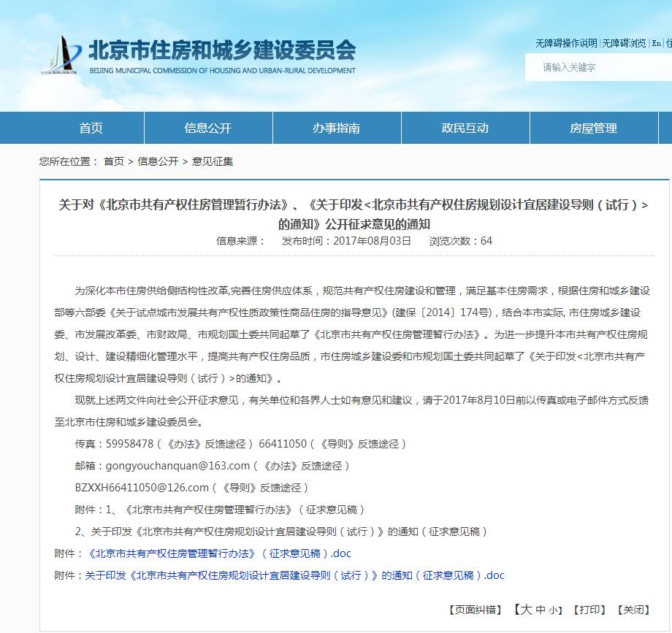Open the 房屋管理 navigation item
This screenshot has width=672, height=633.
pyautogui.click(x=593, y=128)
